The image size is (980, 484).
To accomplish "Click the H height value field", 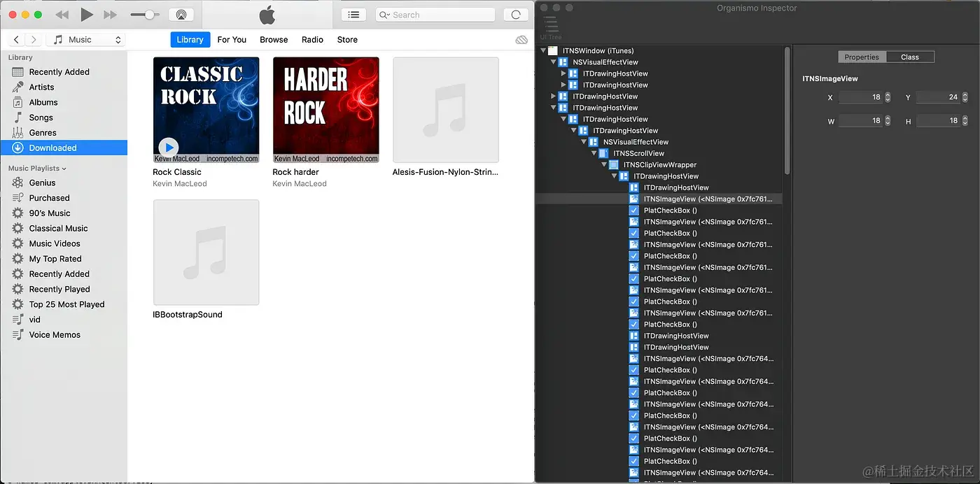I will [x=938, y=121].
